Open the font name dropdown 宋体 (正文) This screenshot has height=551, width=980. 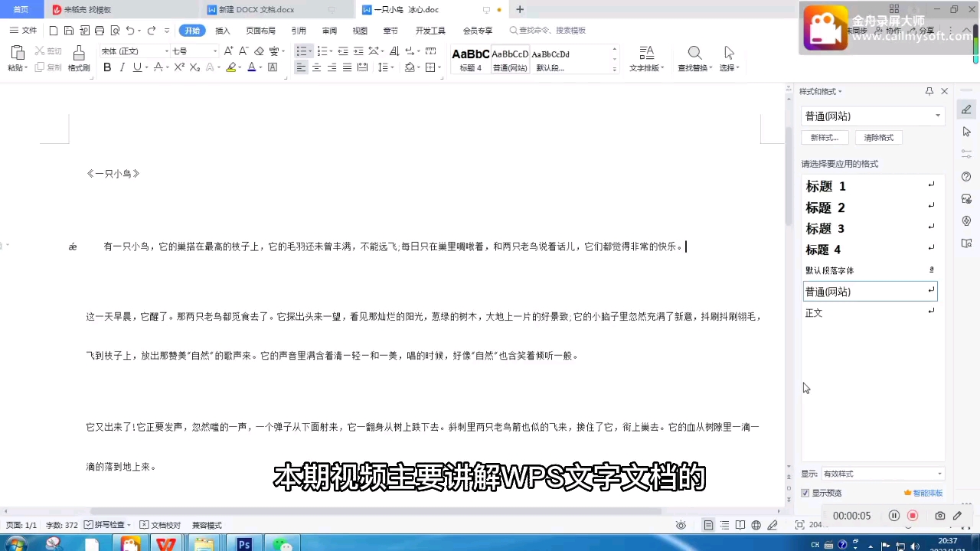click(x=166, y=51)
